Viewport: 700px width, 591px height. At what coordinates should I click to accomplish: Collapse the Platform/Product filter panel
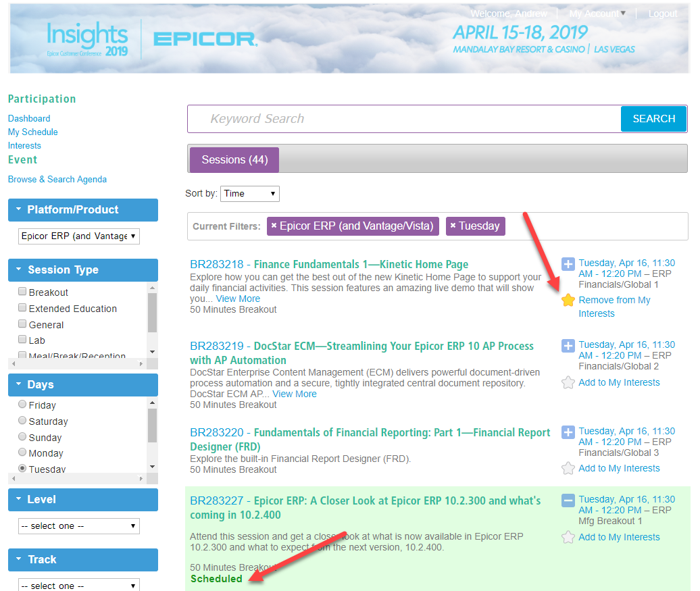[83, 210]
